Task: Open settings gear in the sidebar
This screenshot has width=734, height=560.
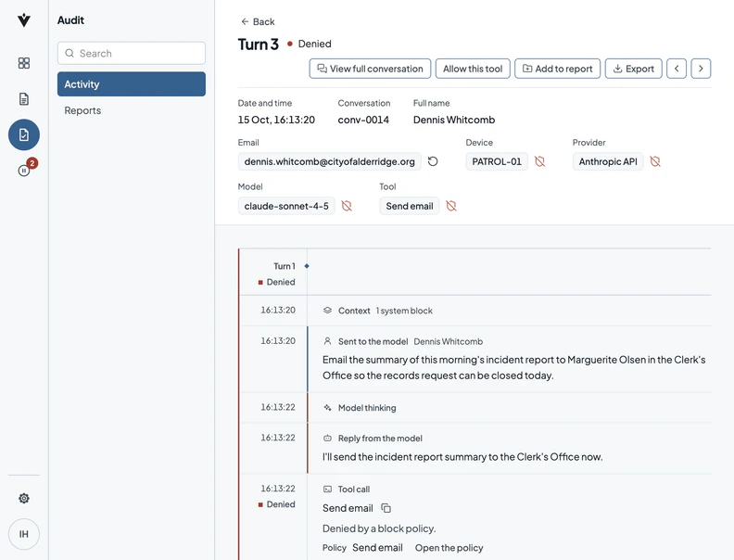Action: [24, 498]
